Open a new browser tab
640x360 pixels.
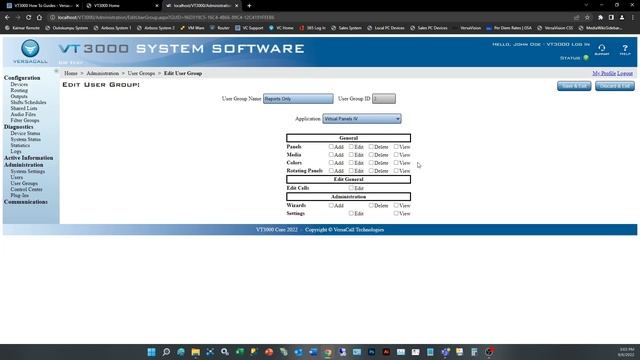point(249,6)
